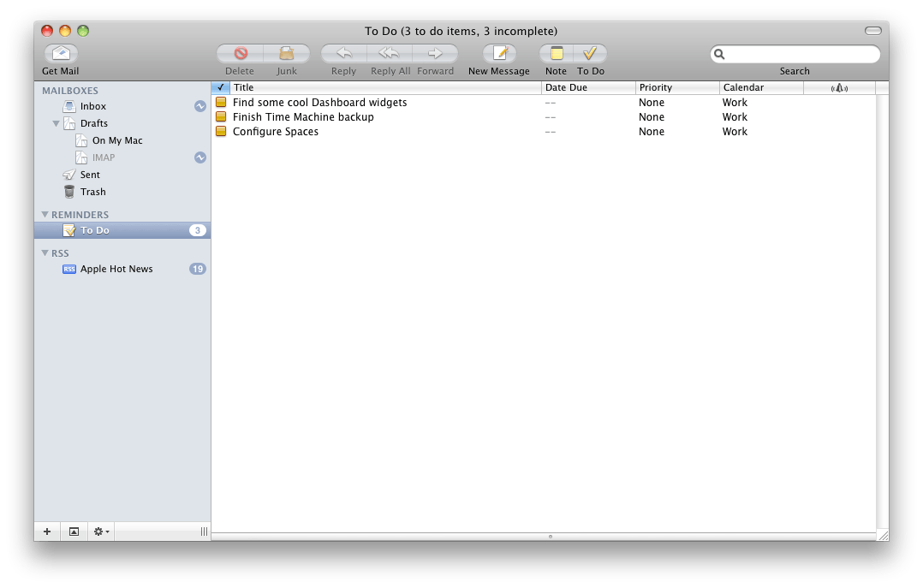
Task: Click 'Find some cool Dashboard widgets' title
Action: point(319,103)
